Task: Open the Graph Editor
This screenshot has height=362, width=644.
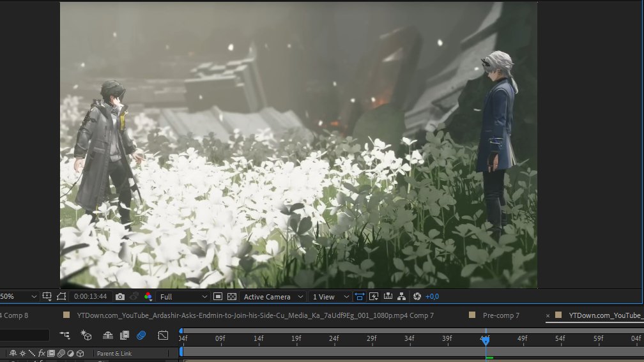Action: pos(163,335)
